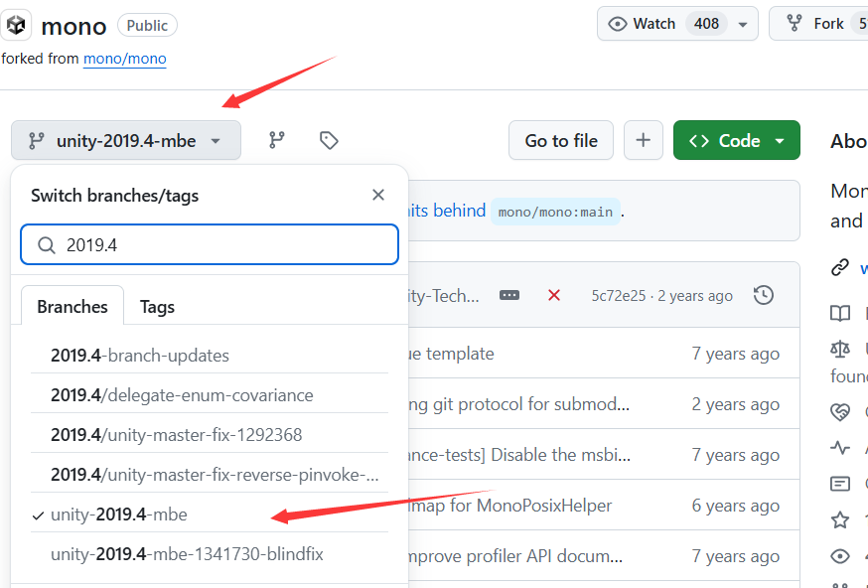Click the 'git protocol for submod...' commit message
The height and width of the screenshot is (588, 868).
click(519, 404)
